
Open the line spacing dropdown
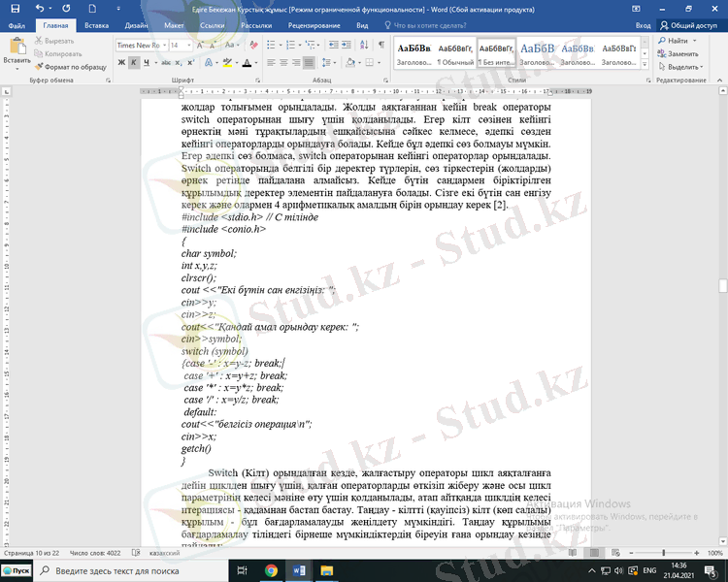tap(329, 62)
